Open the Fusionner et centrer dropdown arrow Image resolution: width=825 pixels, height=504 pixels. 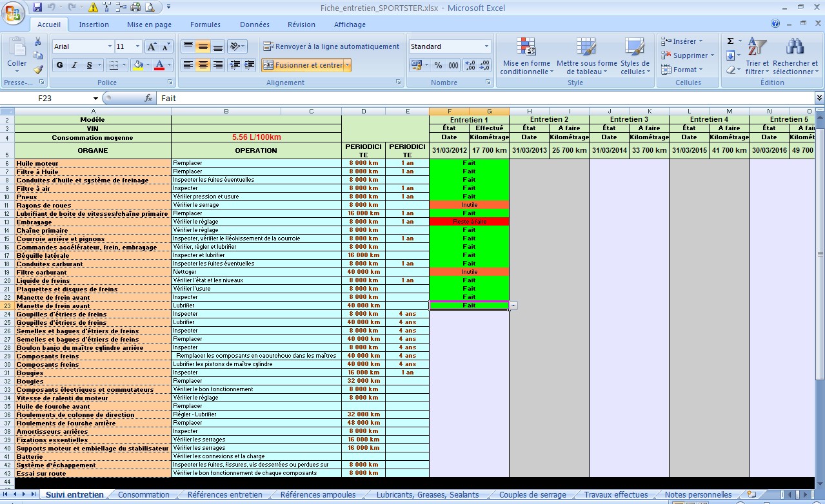348,65
